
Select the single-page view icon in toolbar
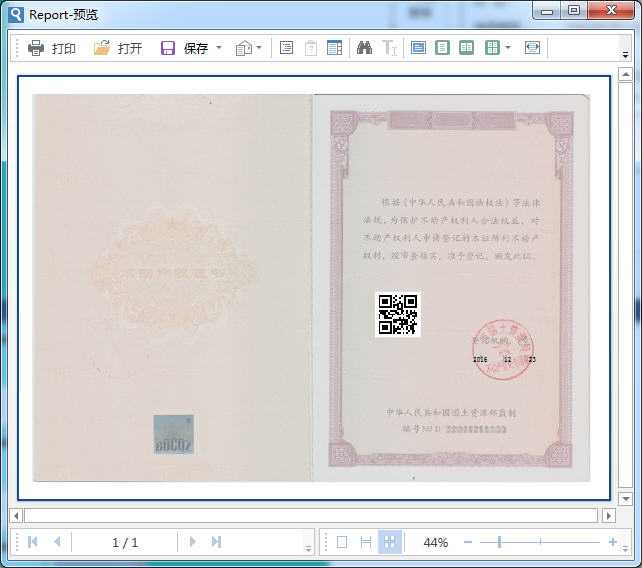tap(442, 48)
